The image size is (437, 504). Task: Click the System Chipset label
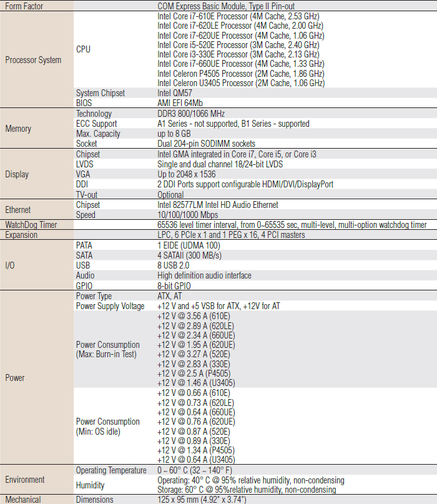point(101,93)
